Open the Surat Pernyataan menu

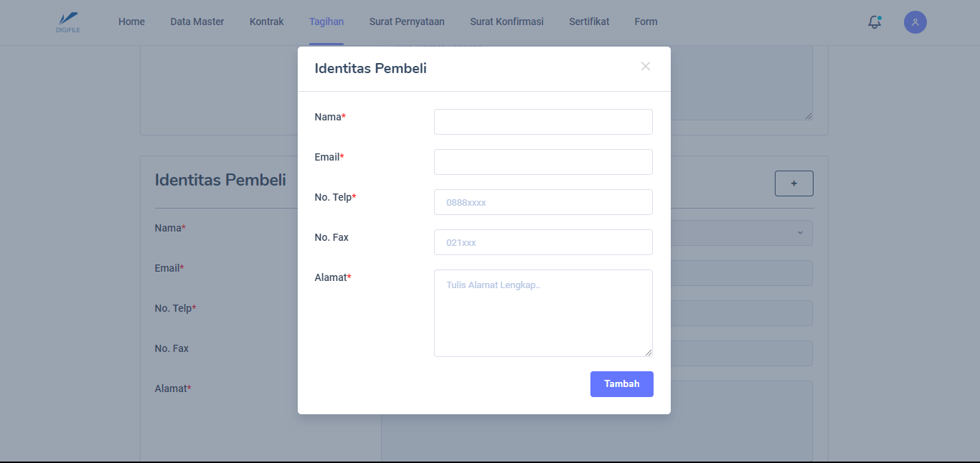pyautogui.click(x=407, y=22)
